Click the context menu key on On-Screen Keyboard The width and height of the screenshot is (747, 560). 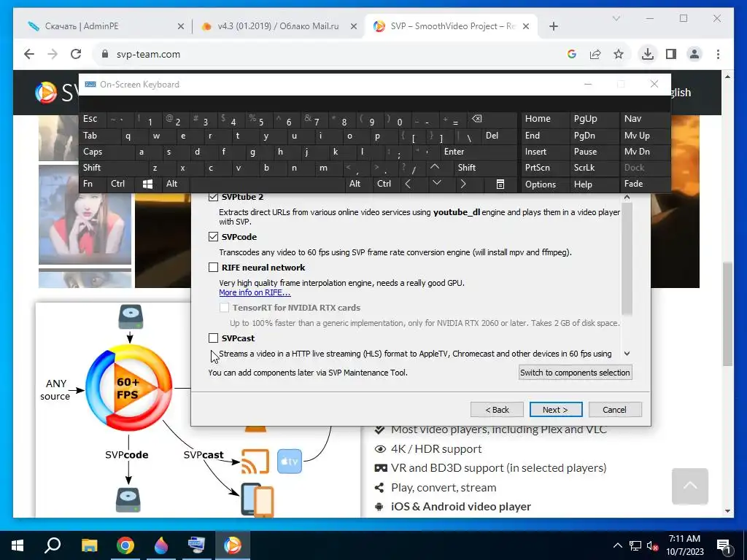(500, 184)
